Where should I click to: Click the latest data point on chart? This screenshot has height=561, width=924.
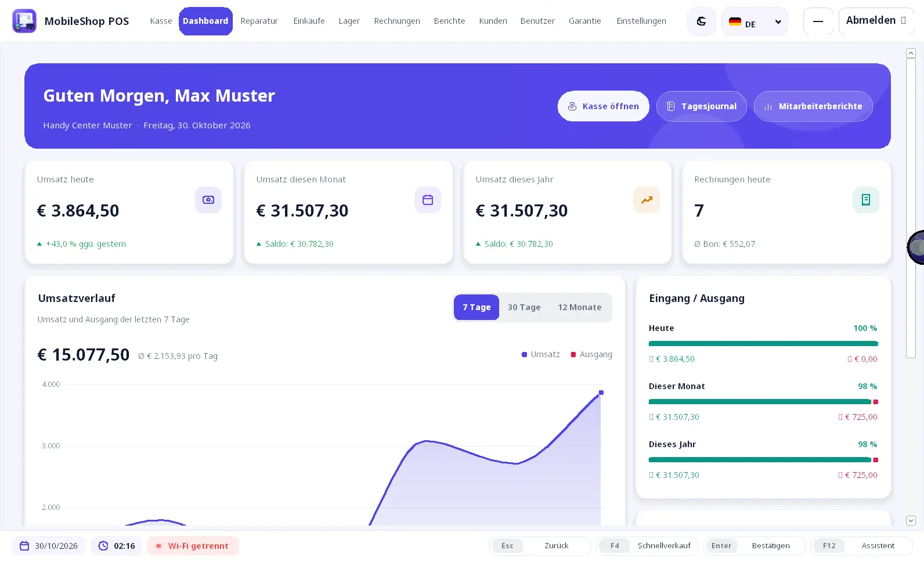(x=601, y=393)
